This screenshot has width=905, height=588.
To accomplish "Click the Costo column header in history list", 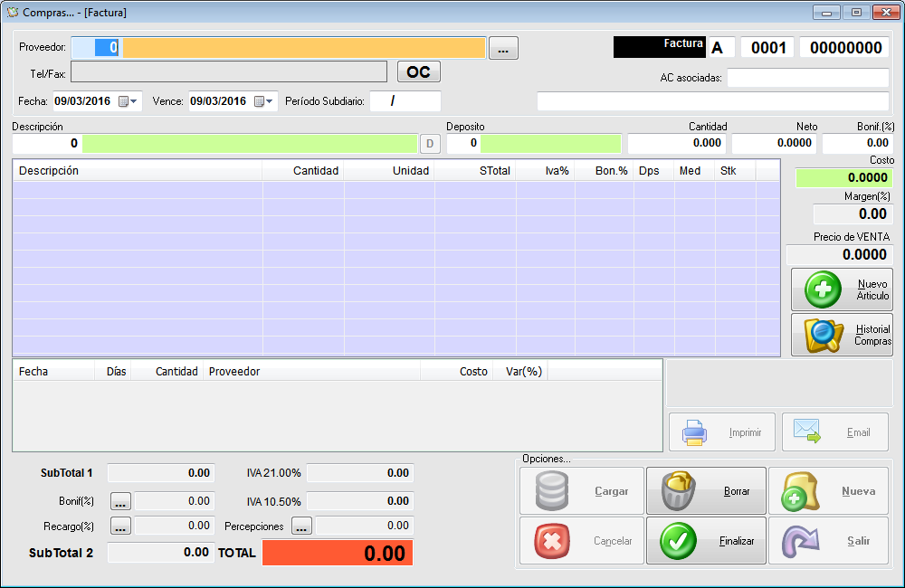I will tap(456, 372).
